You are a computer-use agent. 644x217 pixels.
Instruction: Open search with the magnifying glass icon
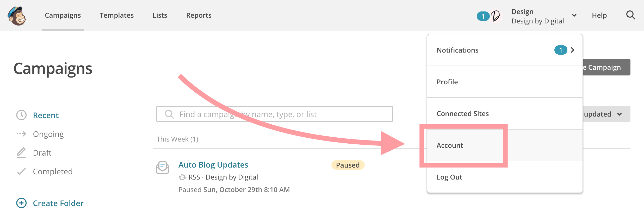[x=630, y=15]
